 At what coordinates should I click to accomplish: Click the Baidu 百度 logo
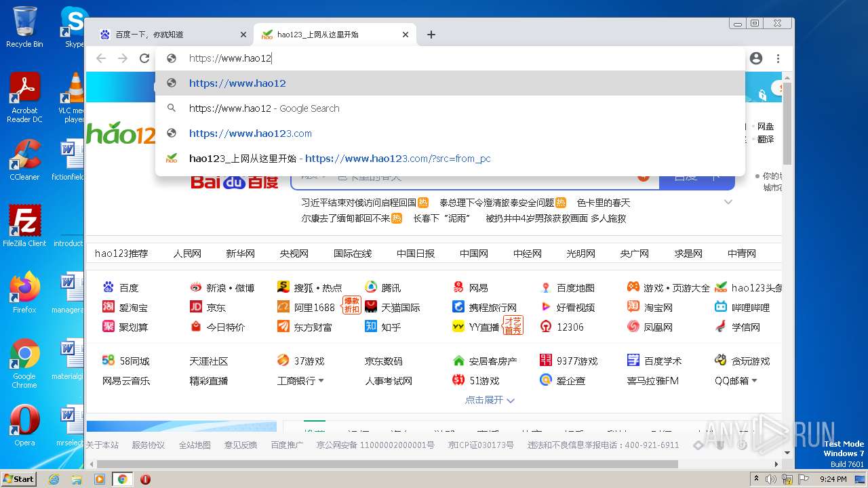[x=234, y=181]
